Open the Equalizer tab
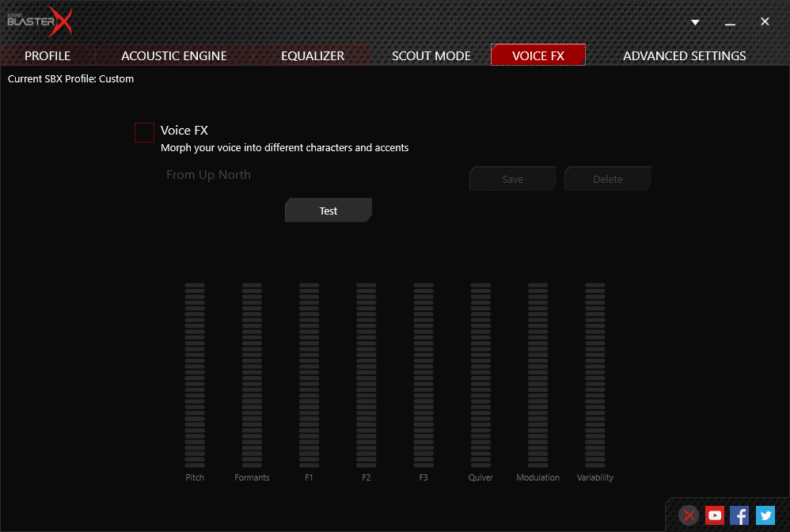Viewport: 790px width, 532px height. coord(313,55)
